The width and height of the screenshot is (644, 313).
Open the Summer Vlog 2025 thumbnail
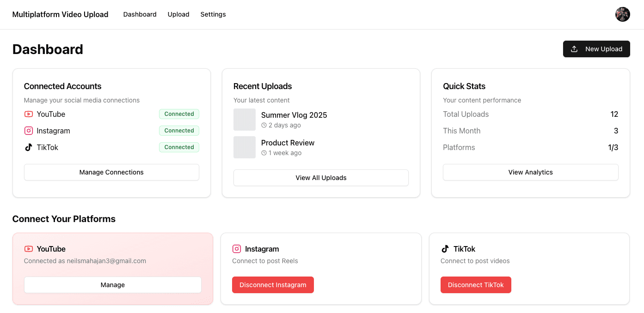coord(245,120)
